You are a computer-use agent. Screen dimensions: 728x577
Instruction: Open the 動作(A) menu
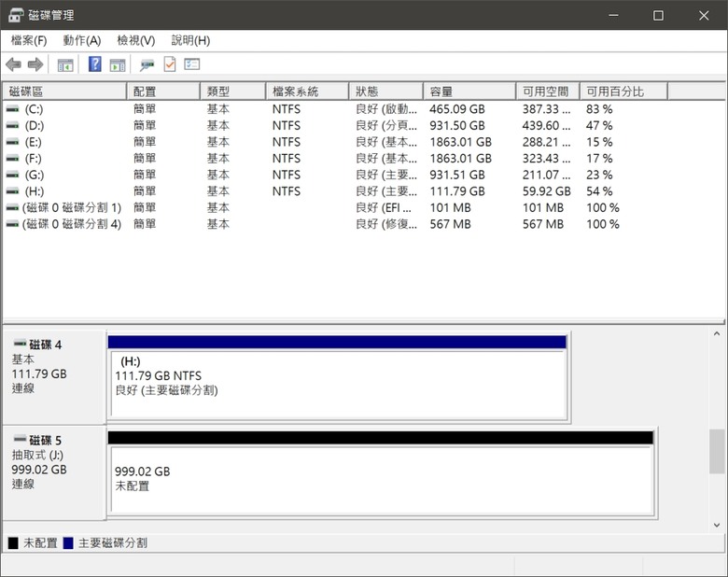(81, 40)
